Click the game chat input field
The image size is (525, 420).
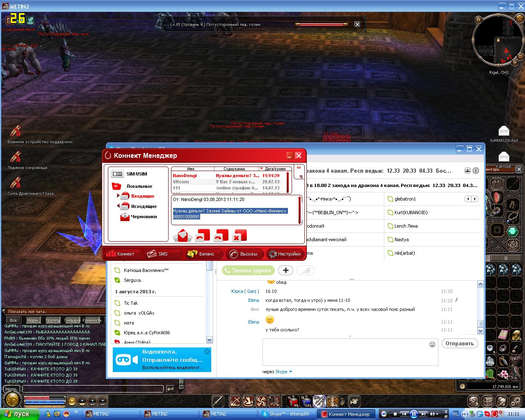click(x=92, y=388)
